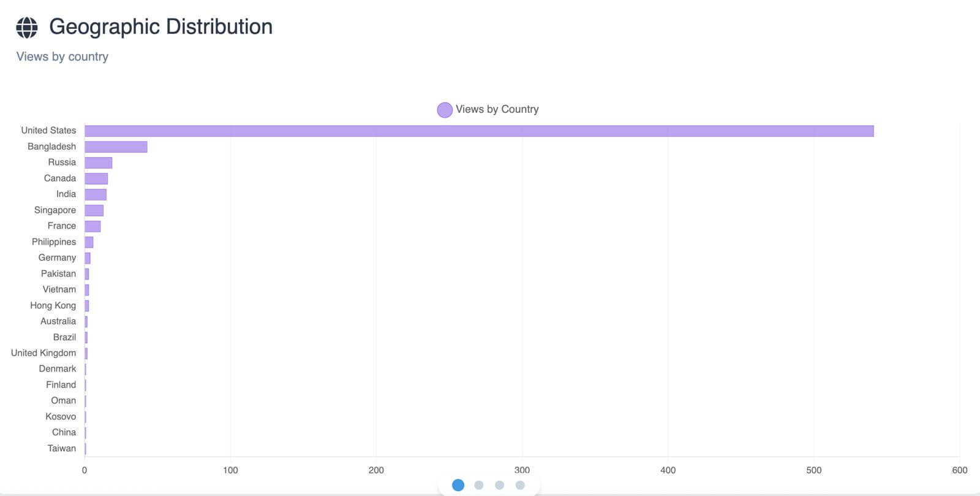Click the globe icon beside Geographic Distribution
Image resolution: width=980 pixels, height=496 pixels.
click(27, 27)
